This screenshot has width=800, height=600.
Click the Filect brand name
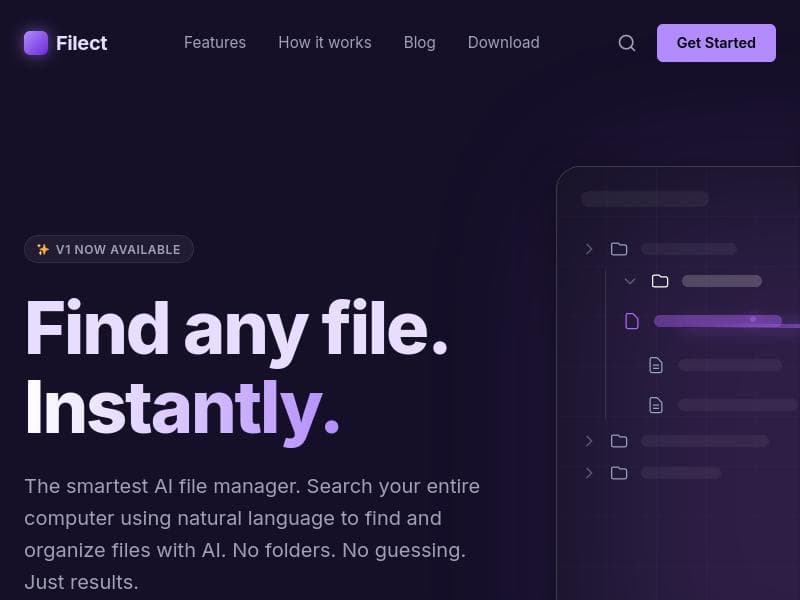82,43
